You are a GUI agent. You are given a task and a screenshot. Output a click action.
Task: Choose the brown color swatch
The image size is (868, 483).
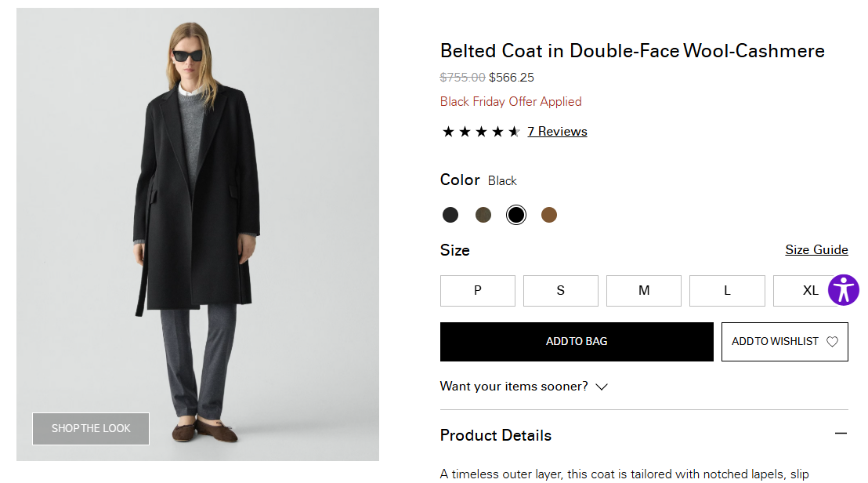pyautogui.click(x=549, y=215)
